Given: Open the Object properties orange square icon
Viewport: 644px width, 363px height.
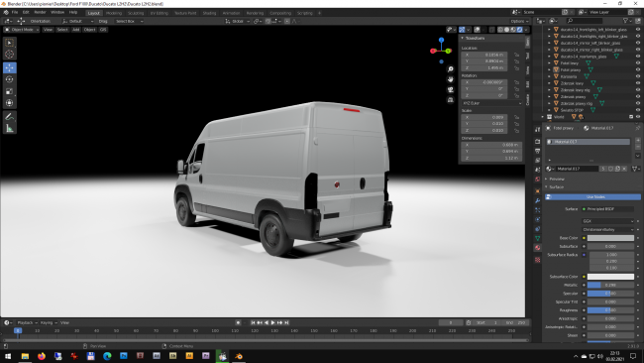Looking at the screenshot, I should (x=538, y=191).
